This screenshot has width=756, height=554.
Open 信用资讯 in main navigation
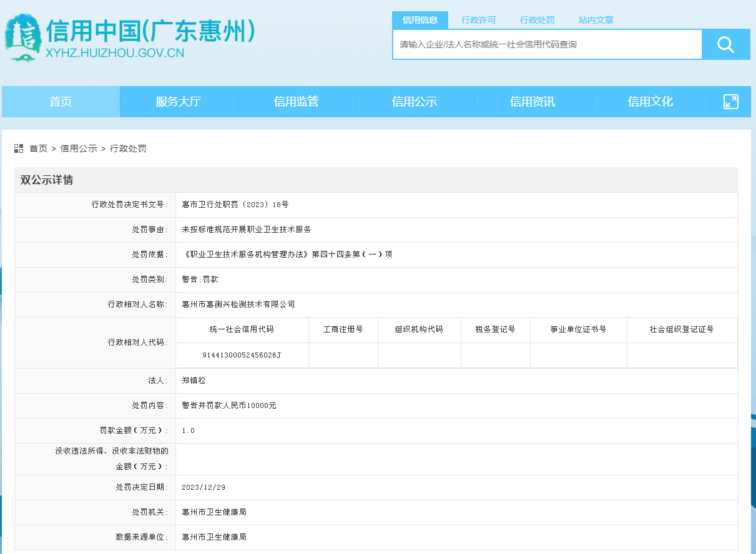[533, 102]
